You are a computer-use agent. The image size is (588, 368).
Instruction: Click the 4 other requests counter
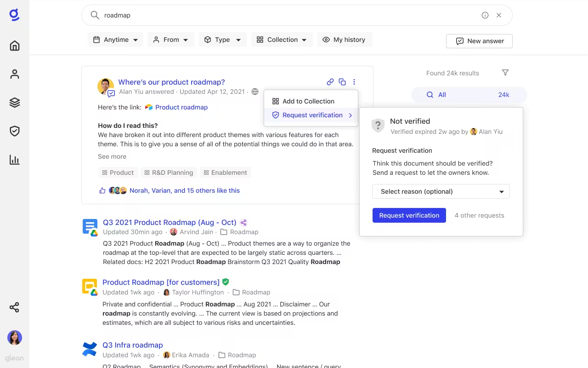click(x=479, y=215)
